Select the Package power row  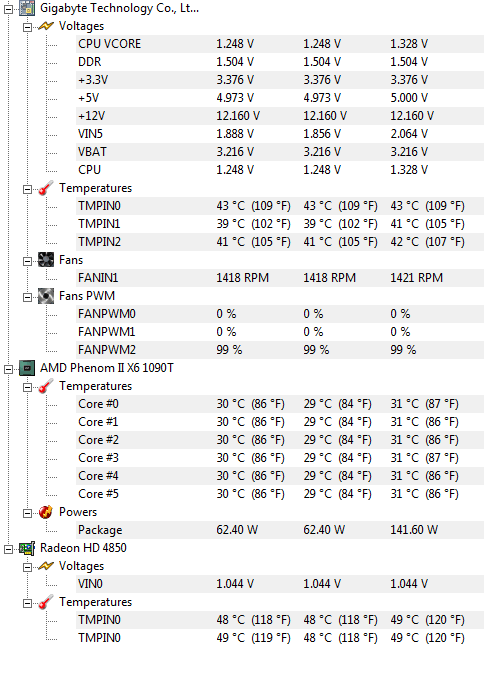point(280,530)
